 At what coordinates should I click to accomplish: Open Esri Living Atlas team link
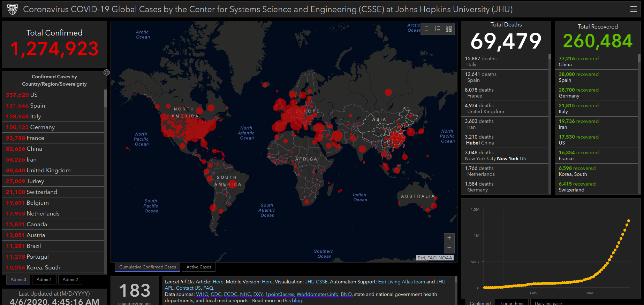[x=401, y=282]
